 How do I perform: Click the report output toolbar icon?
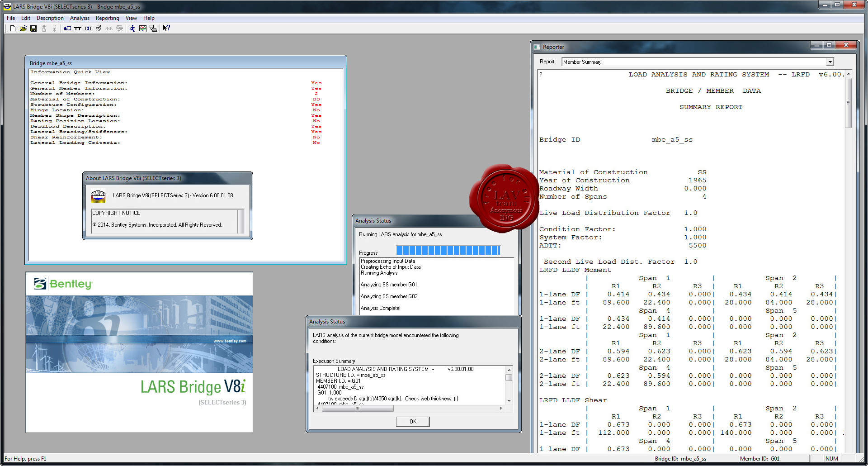153,29
